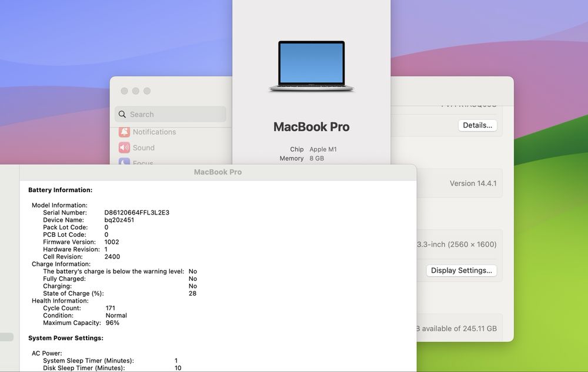This screenshot has width=588, height=372.
Task: Click the Hardware Revision label
Action: point(71,249)
